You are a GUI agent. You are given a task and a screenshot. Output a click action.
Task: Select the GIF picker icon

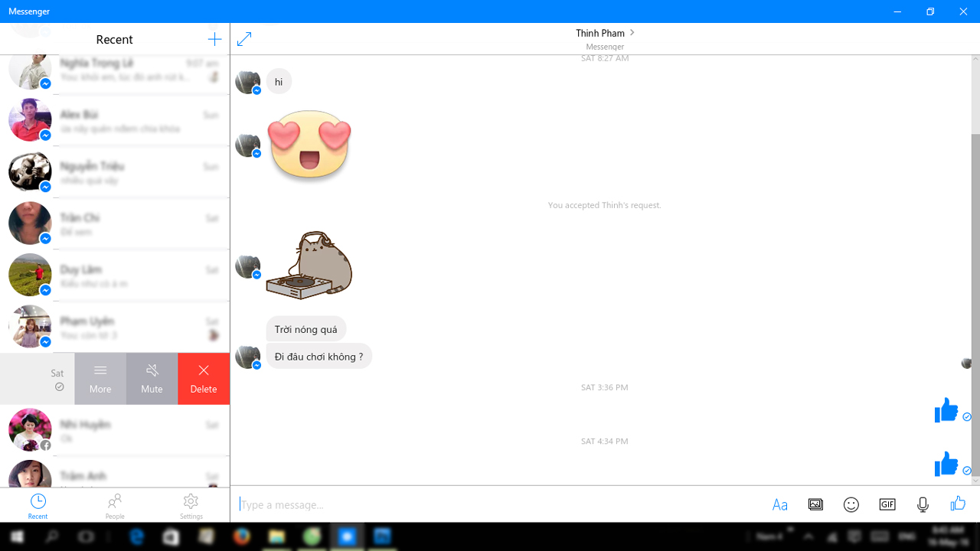[887, 504]
